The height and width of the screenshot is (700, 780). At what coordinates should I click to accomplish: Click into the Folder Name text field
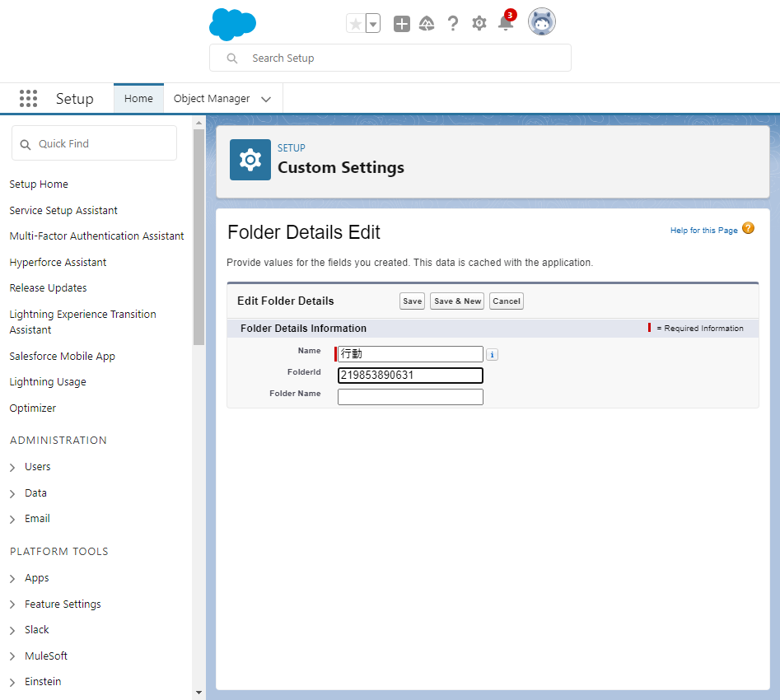pyautogui.click(x=410, y=397)
